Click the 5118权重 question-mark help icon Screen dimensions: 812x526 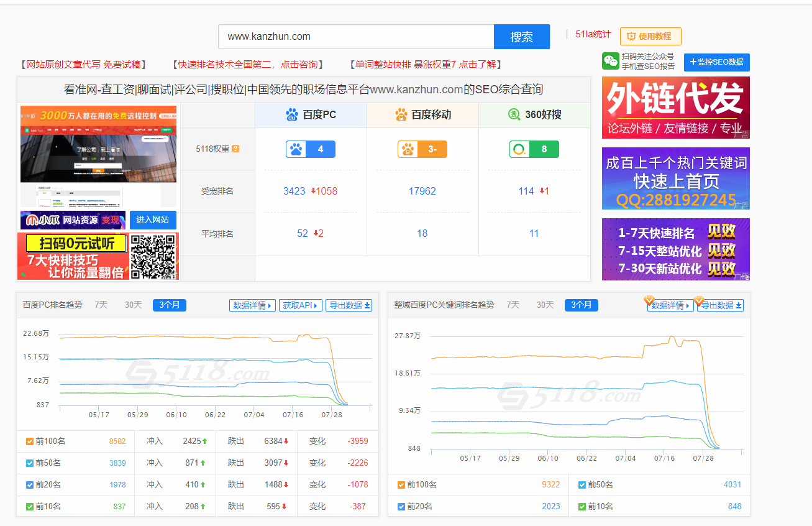tap(235, 149)
